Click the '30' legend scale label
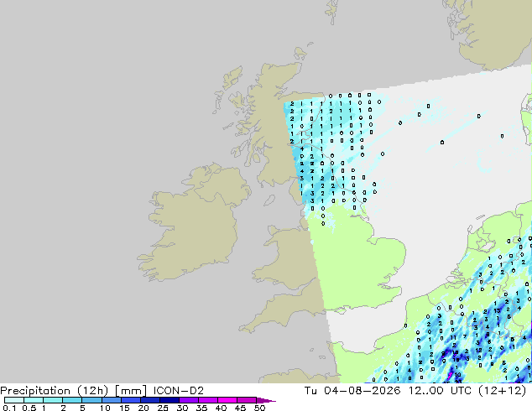This screenshot has height=411, width=532. coord(183,408)
